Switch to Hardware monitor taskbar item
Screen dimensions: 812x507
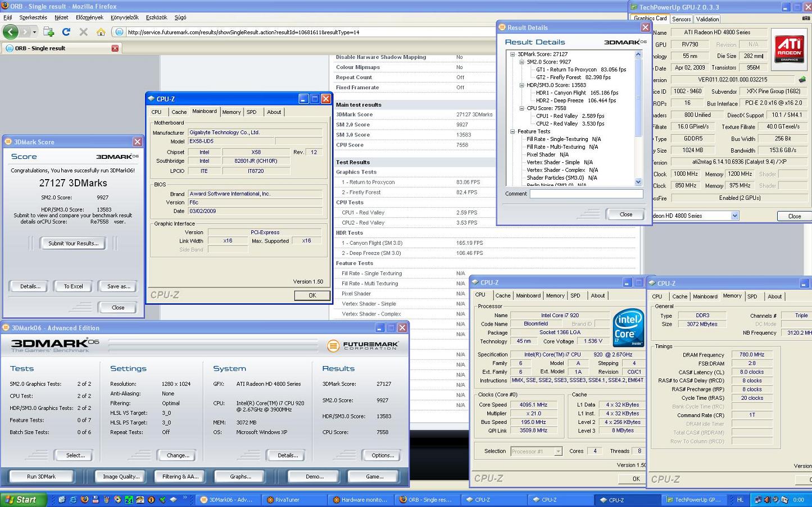pos(360,500)
